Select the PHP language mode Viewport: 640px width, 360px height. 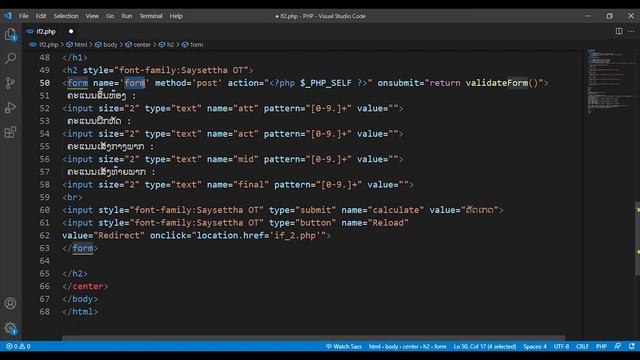coord(601,347)
